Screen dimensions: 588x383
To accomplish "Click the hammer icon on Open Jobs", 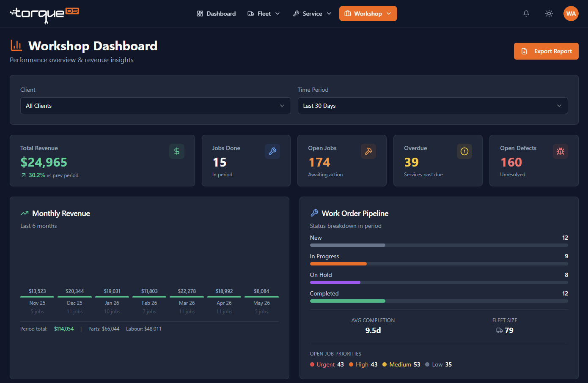I will pos(368,151).
